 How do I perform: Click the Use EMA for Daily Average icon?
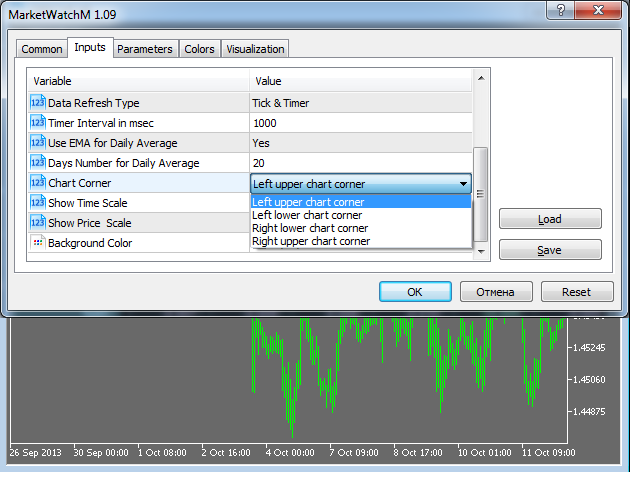(38, 142)
